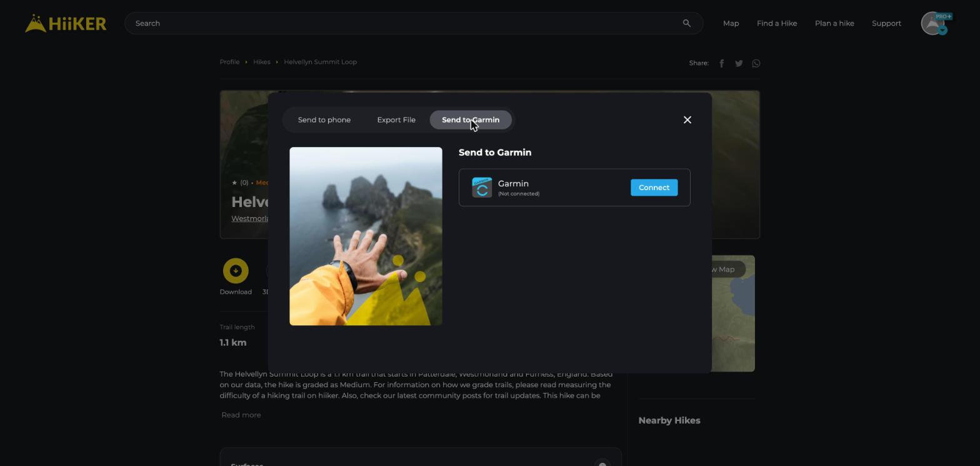Open the trail map thumbnail
Screen dimensions: 980x466
point(733,313)
